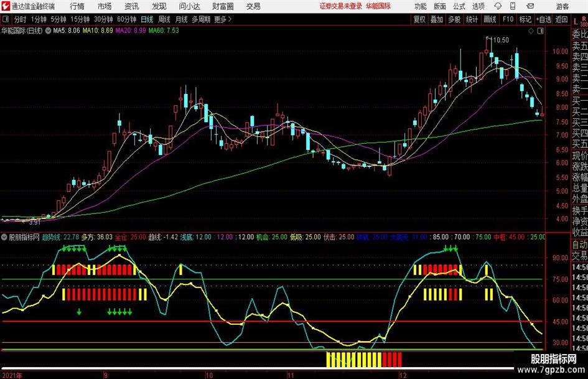Switch to the 5分钟 period tab

pos(58,19)
